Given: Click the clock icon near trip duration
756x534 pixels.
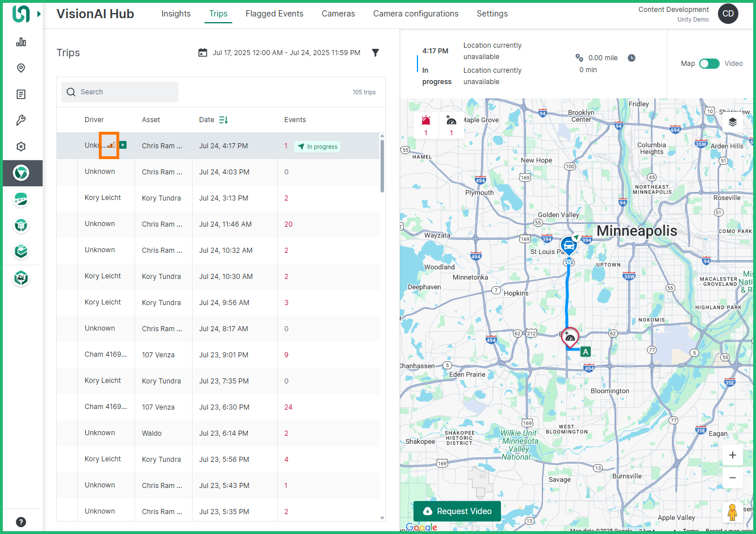Looking at the screenshot, I should coord(630,57).
